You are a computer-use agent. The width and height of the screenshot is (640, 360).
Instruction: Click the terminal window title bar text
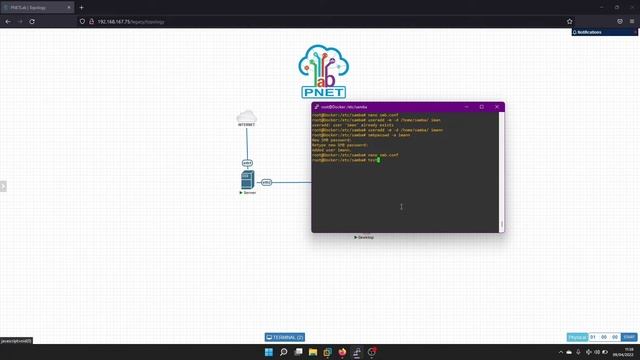pyautogui.click(x=344, y=107)
